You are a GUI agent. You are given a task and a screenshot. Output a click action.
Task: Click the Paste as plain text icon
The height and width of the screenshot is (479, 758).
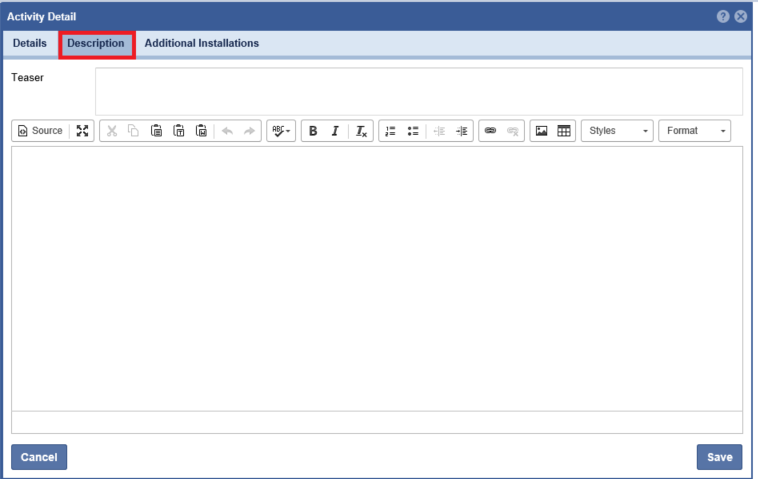(179, 131)
